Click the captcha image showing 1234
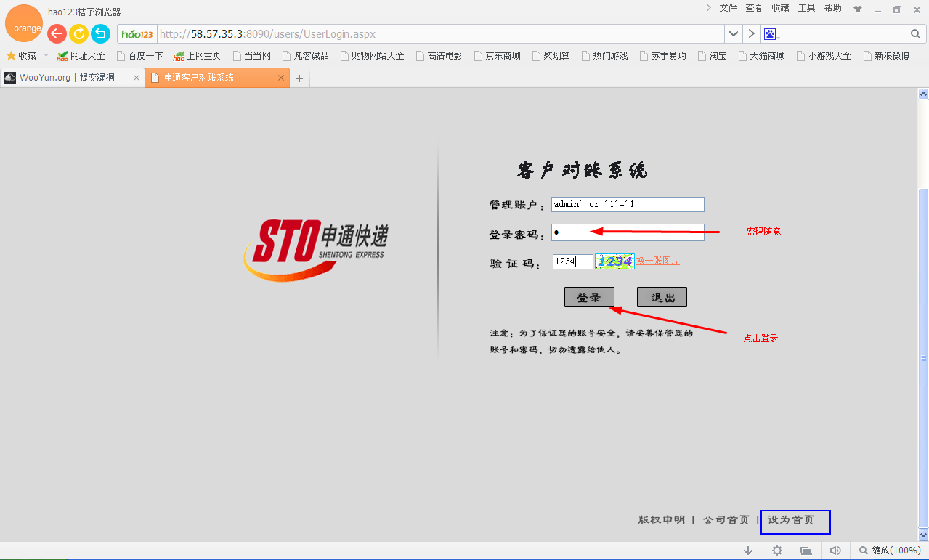Screen dimensions: 929x560 614,261
